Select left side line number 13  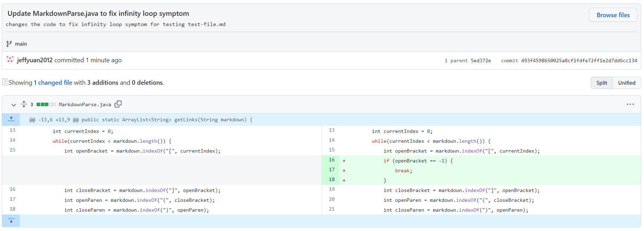(12, 130)
